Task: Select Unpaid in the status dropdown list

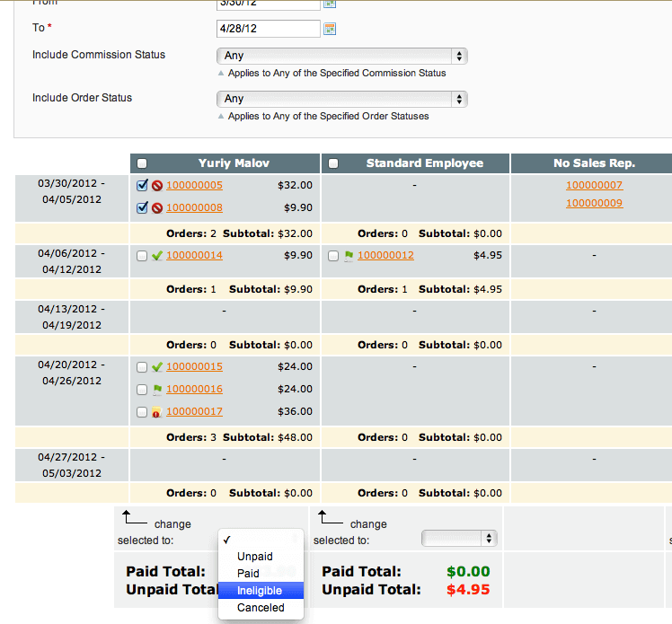Action: [x=255, y=557]
